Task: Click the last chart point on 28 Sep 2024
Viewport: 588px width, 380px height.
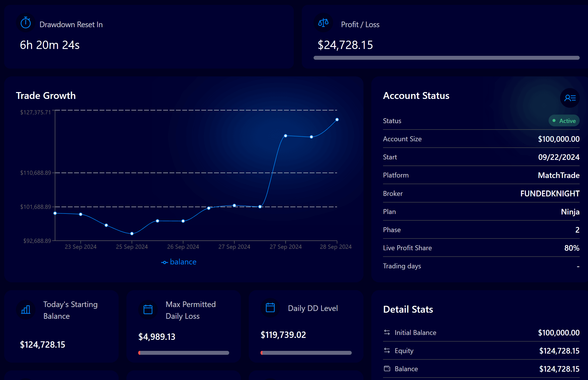Action: click(x=337, y=120)
